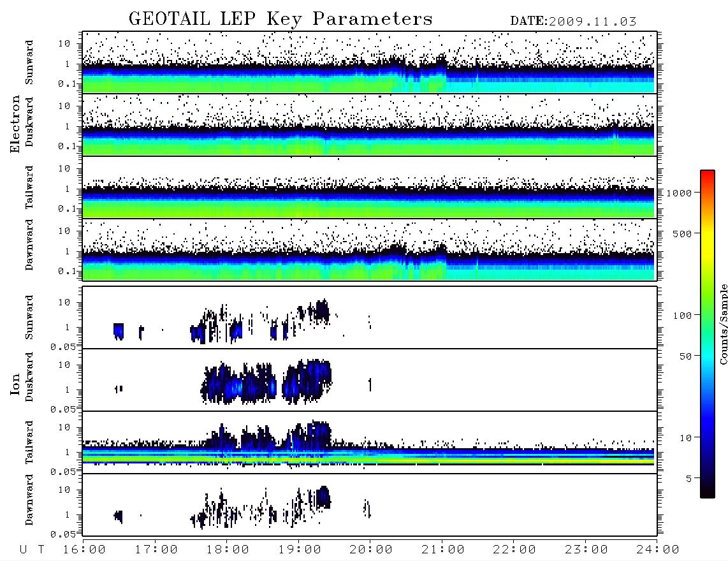This screenshot has height=561, width=728.
Task: Click the 24:00 time tick label
Action: tap(658, 550)
